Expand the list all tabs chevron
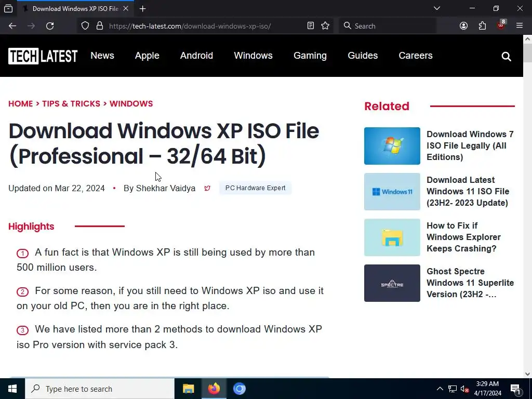This screenshot has height=399, width=532. point(437,8)
